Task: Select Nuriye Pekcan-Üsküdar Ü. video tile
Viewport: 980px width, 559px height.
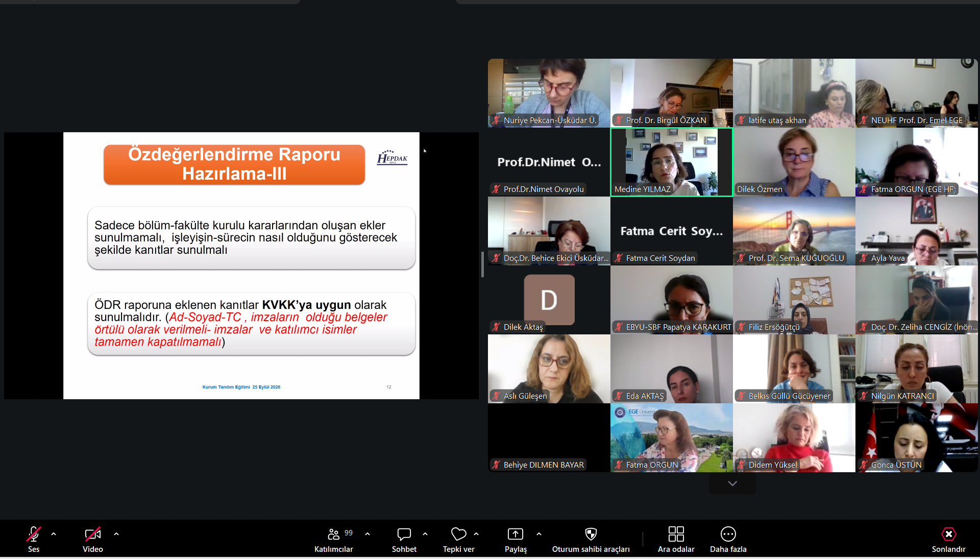Action: pyautogui.click(x=549, y=93)
